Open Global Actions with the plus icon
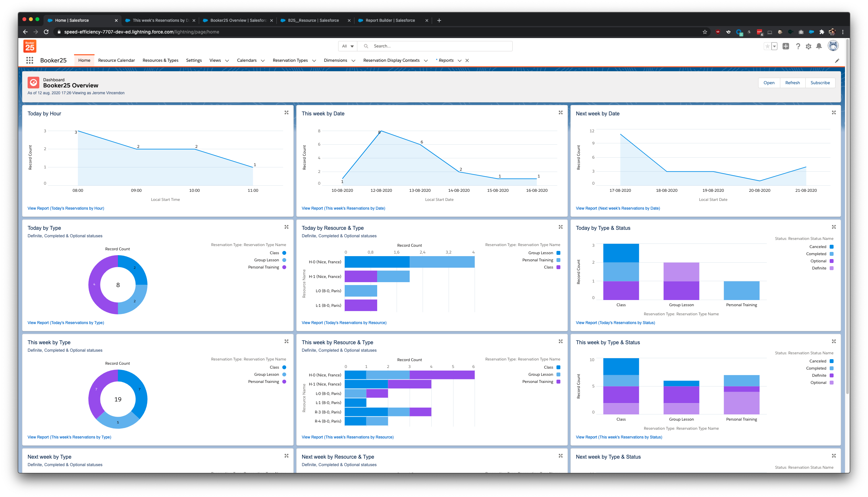The height and width of the screenshot is (497, 868). 786,46
